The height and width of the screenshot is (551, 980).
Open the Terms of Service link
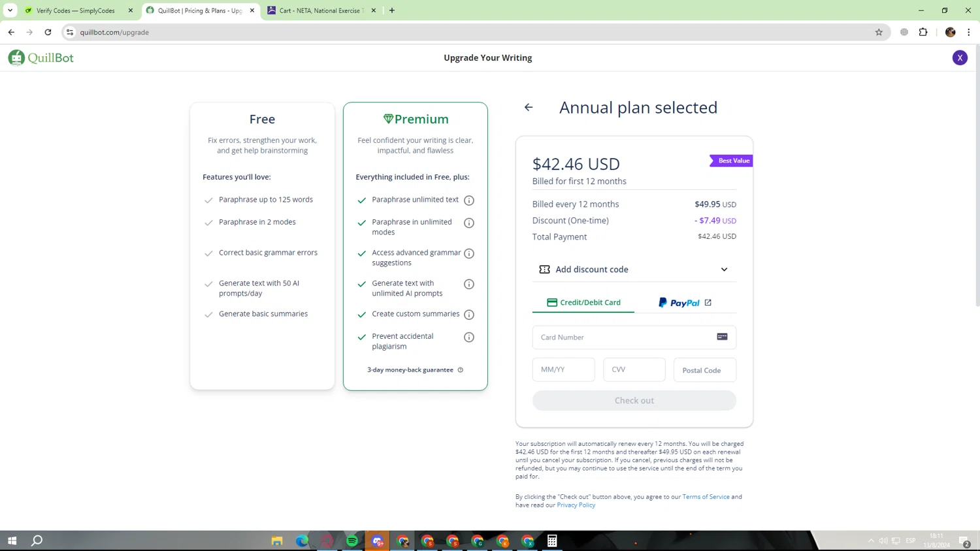point(706,497)
